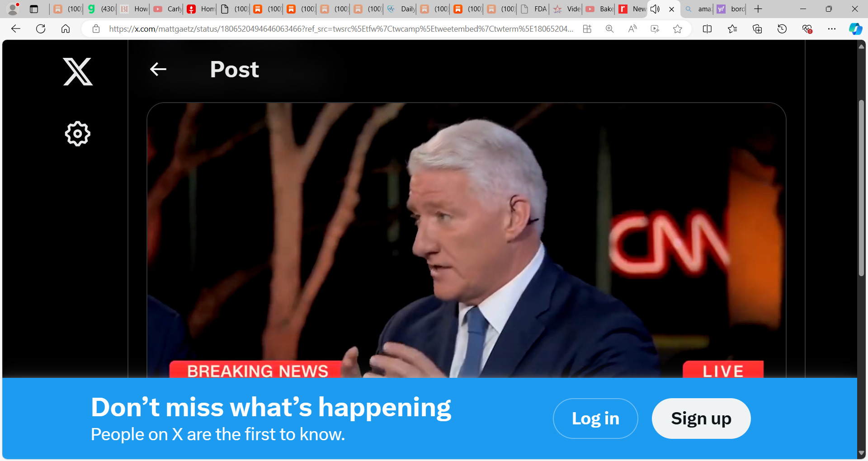Open the tab actions menu icon
The image size is (868, 461).
34,9
